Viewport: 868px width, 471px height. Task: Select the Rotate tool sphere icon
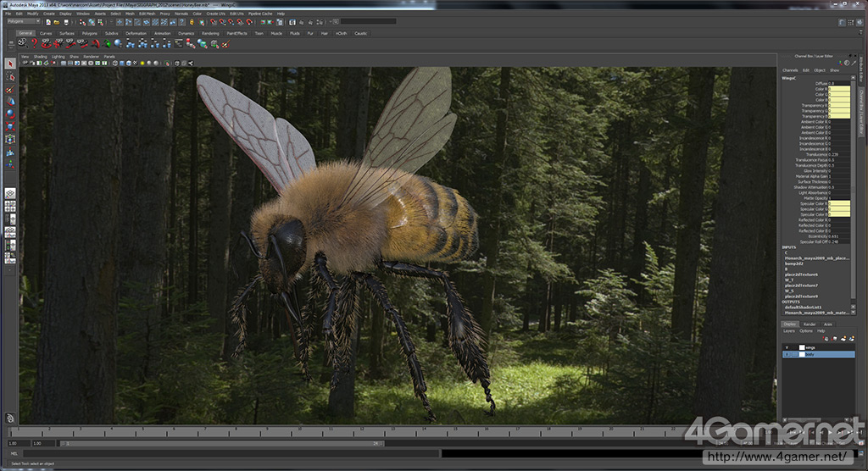pyautogui.click(x=10, y=113)
